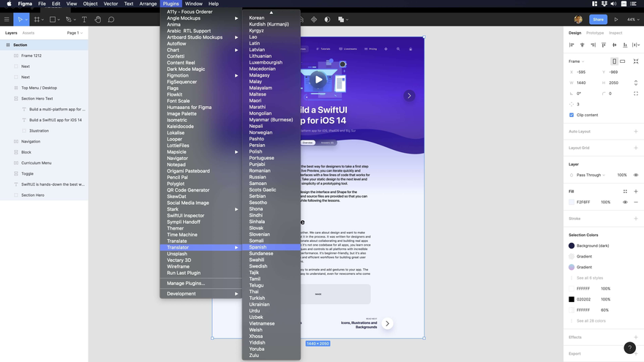Click the 020202 black color swatch
Image resolution: width=644 pixels, height=362 pixels.
coord(572,299)
